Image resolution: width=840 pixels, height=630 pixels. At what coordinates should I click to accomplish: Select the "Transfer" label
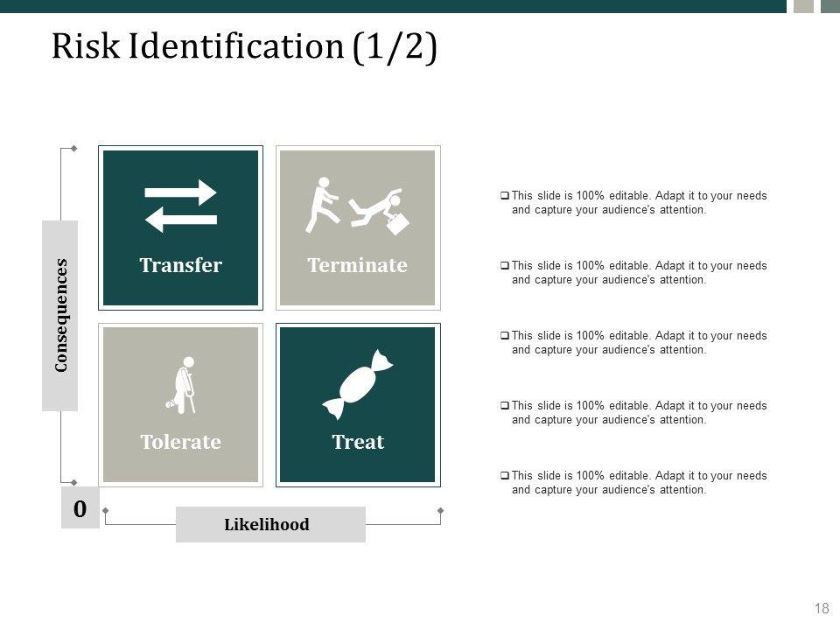click(180, 265)
